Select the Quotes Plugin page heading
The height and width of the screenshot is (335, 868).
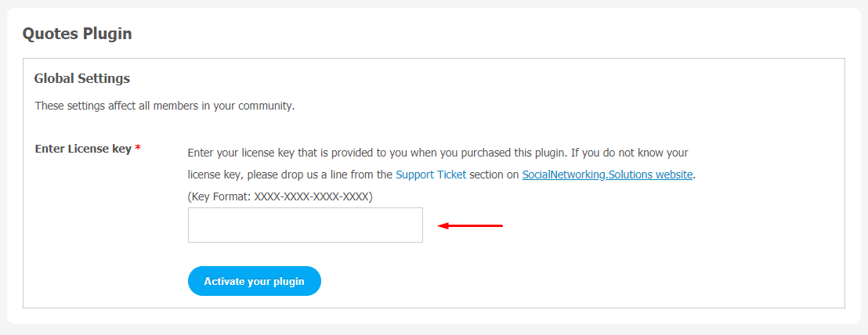(x=77, y=34)
